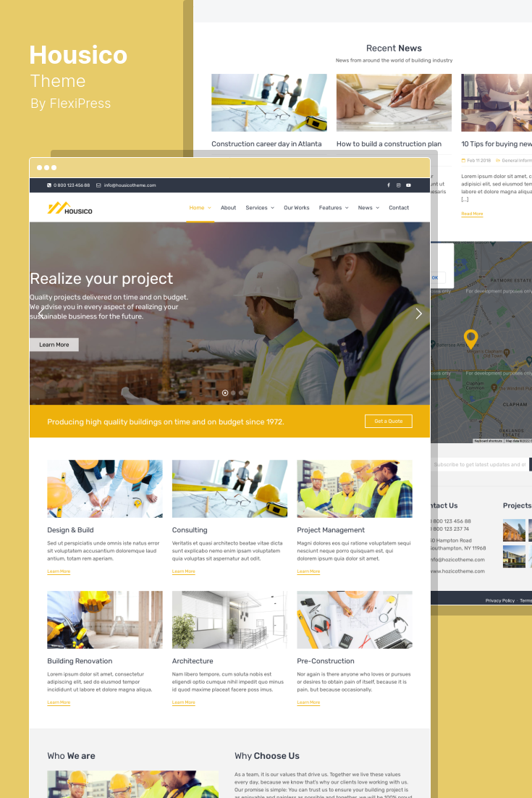Open first Projects thumbnail in footer

(x=514, y=530)
